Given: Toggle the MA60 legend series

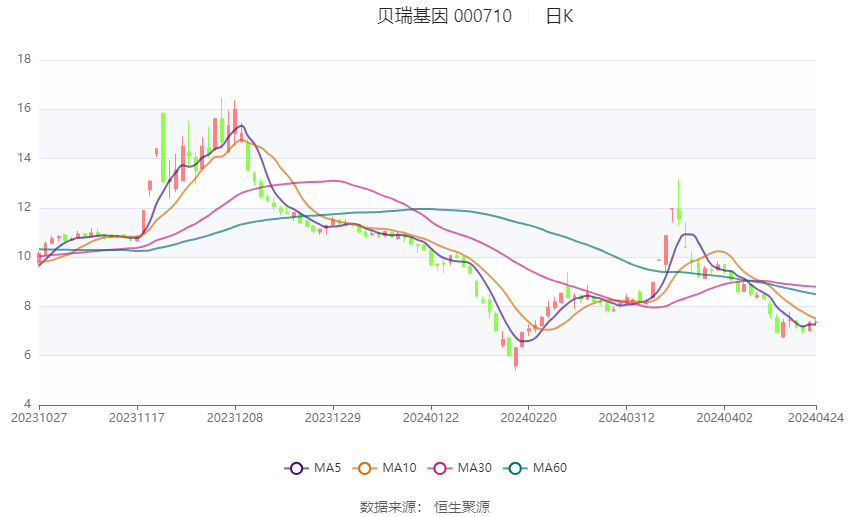Looking at the screenshot, I should coord(535,468).
